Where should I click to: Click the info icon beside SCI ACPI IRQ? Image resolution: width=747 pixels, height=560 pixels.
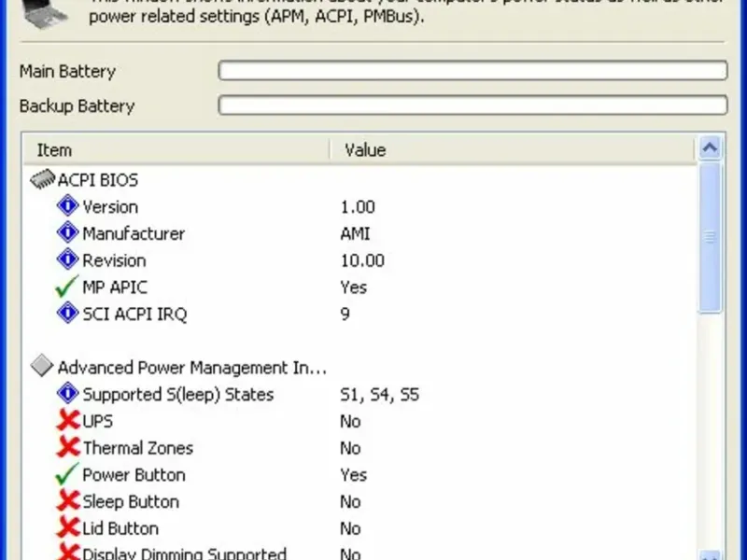pos(67,313)
